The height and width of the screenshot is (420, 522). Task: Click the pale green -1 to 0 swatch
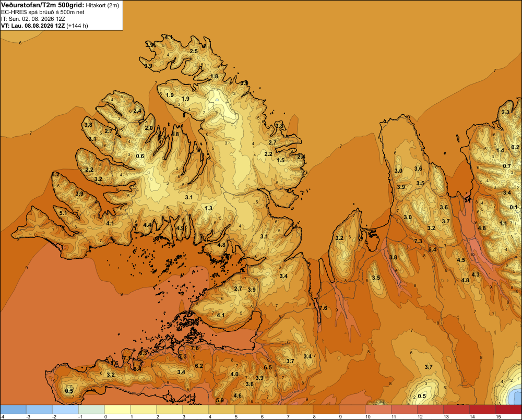91,410
